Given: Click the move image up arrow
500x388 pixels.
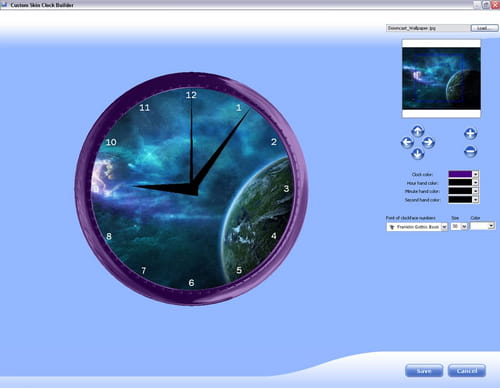Looking at the screenshot, I should pos(417,131).
